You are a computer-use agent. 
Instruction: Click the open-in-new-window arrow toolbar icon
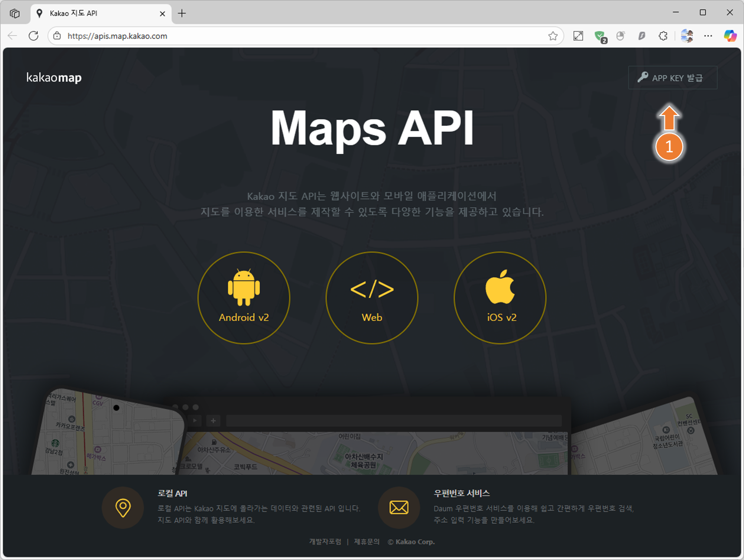pos(578,36)
